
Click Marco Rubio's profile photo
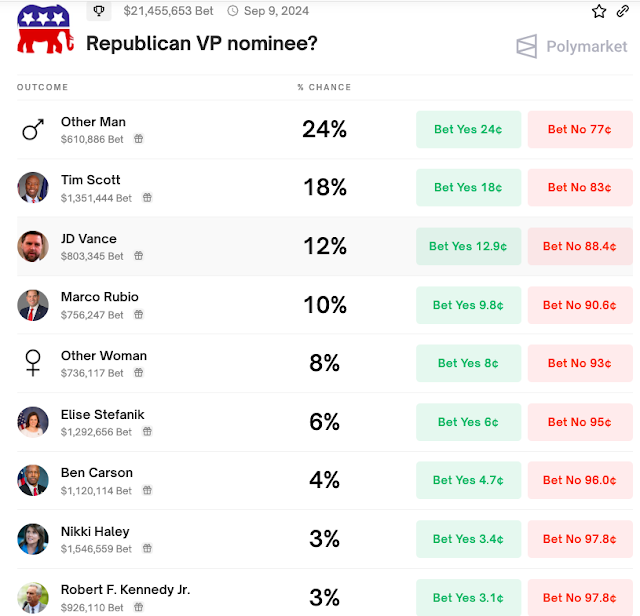coord(33,305)
